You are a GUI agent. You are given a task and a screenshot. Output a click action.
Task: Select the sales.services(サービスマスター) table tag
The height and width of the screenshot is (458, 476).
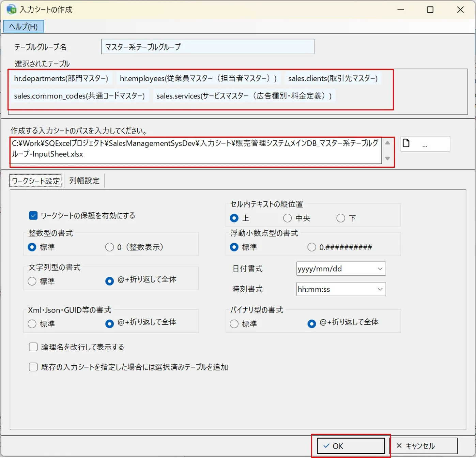(244, 96)
